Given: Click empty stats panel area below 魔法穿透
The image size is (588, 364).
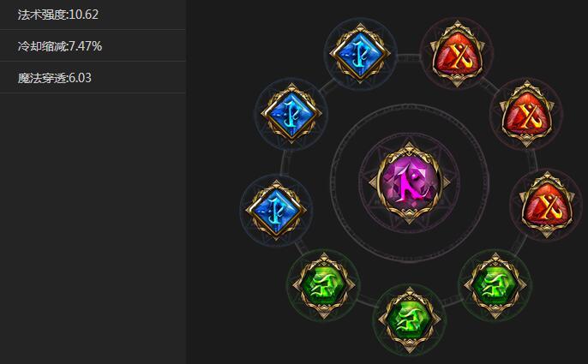Looking at the screenshot, I should tap(93, 229).
